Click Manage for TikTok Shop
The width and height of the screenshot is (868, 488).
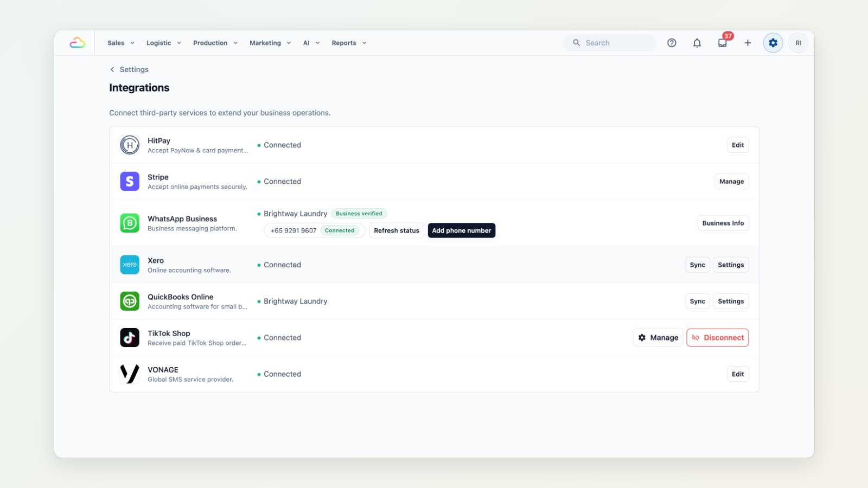coord(658,337)
